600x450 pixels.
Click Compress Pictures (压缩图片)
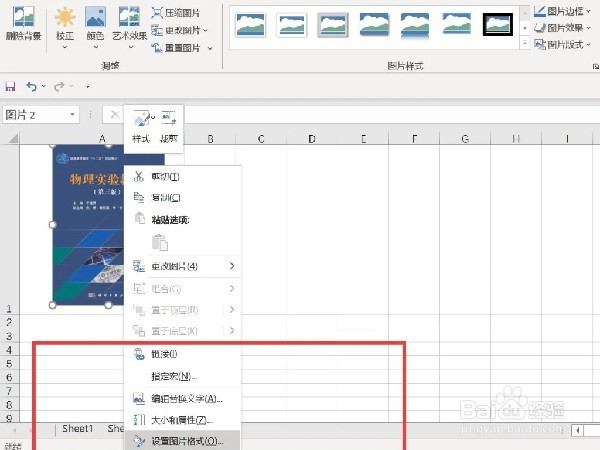pyautogui.click(x=176, y=13)
